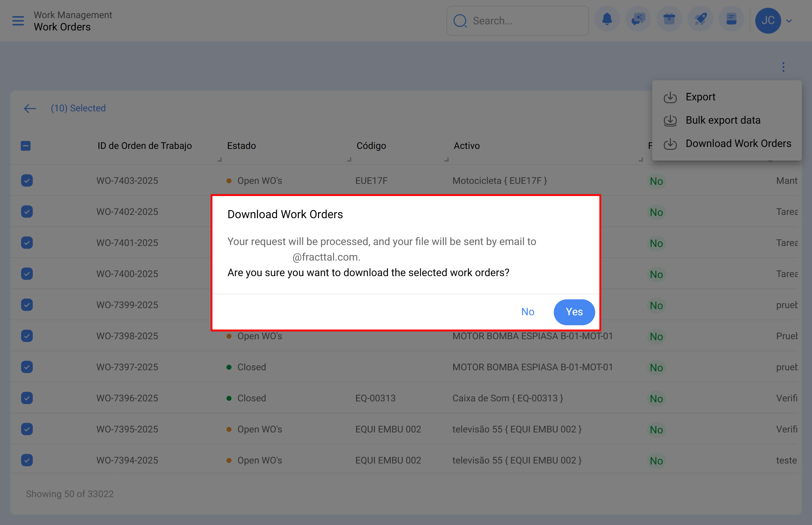Choose Export from the options menu
This screenshot has width=812, height=525.
click(x=727, y=97)
